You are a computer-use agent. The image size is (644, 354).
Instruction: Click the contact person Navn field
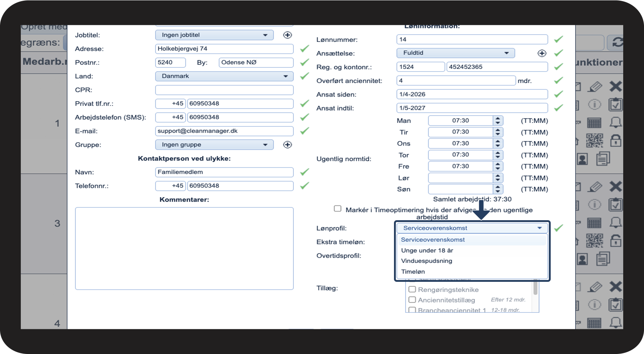tap(225, 172)
